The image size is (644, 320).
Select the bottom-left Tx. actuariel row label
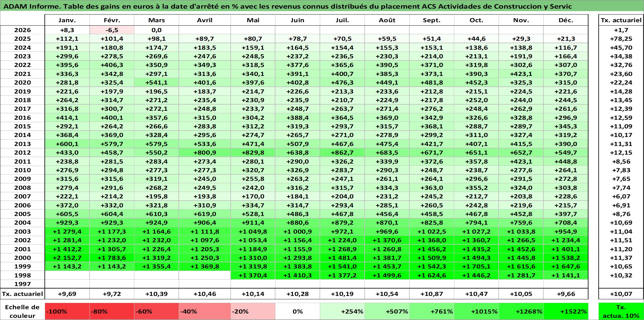[x=23, y=294]
